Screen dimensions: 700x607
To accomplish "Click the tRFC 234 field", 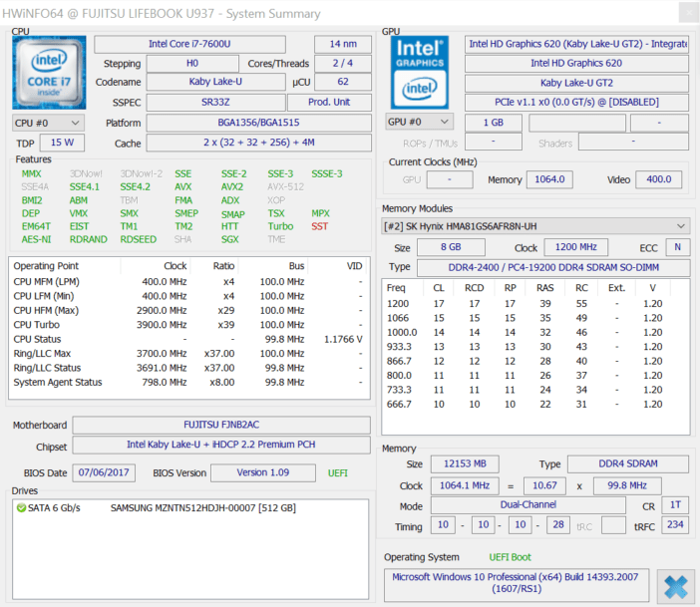I will click(675, 525).
